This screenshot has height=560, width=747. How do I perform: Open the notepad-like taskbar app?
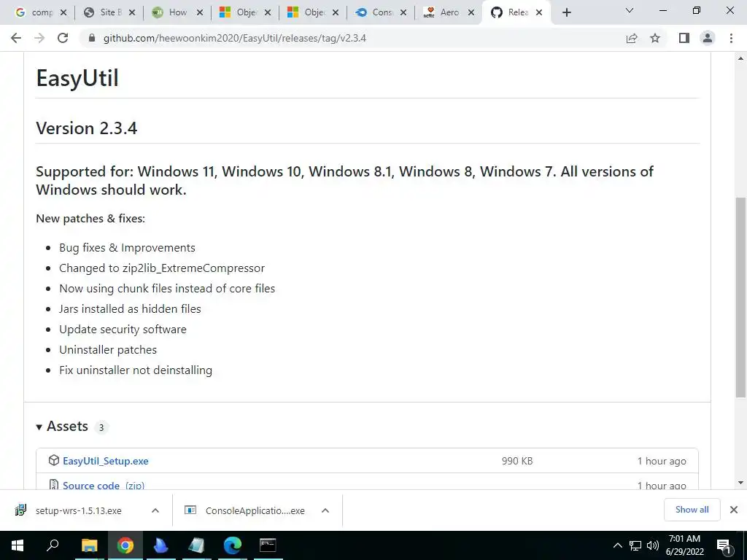pos(197,545)
